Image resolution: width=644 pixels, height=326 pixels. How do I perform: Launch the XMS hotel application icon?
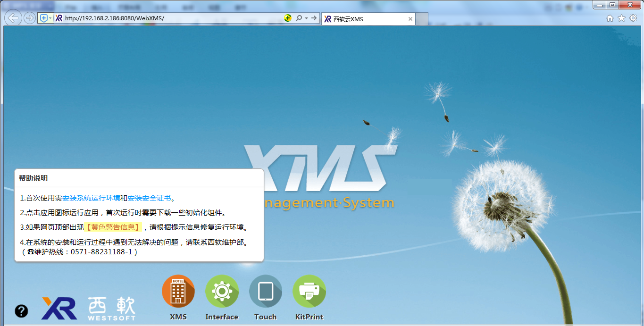click(178, 291)
